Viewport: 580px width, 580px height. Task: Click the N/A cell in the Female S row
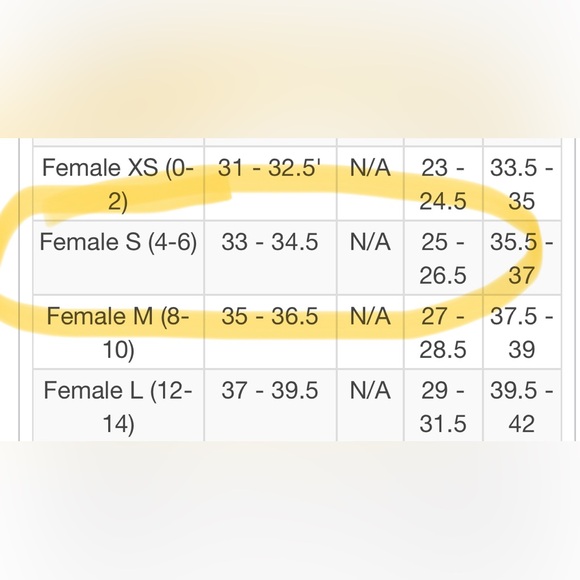370,258
